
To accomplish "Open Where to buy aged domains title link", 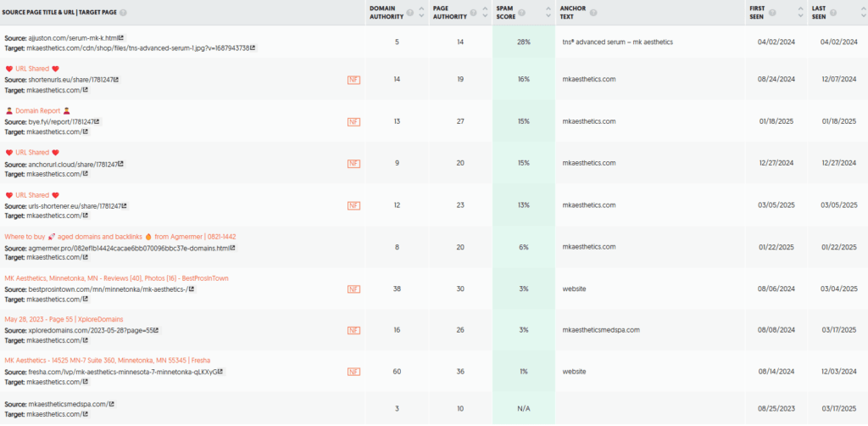I will tap(120, 237).
